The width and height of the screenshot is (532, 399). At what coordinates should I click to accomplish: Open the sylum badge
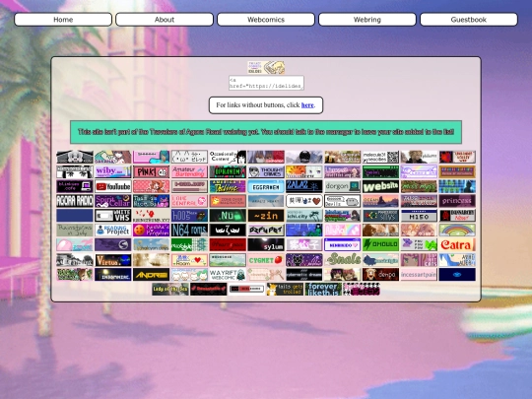pos(266,244)
